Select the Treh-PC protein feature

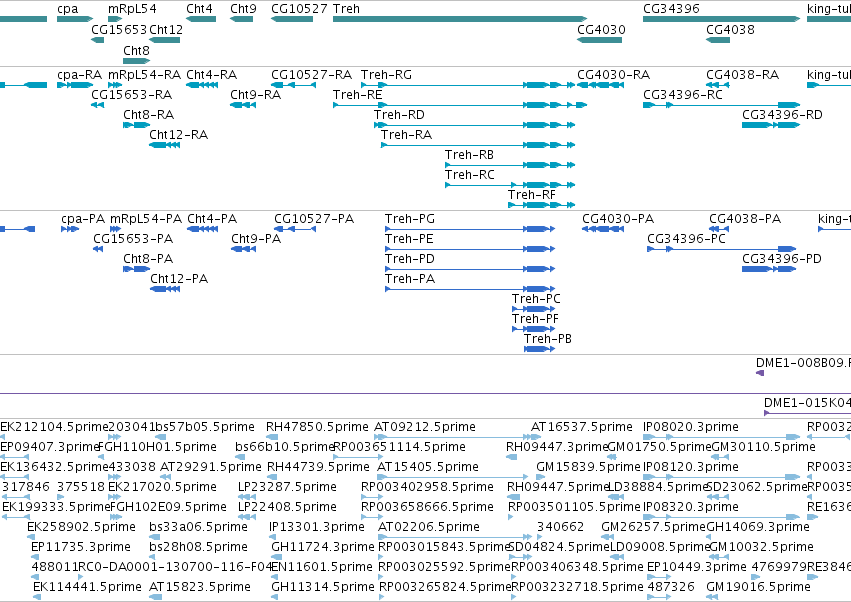pyautogui.click(x=534, y=309)
